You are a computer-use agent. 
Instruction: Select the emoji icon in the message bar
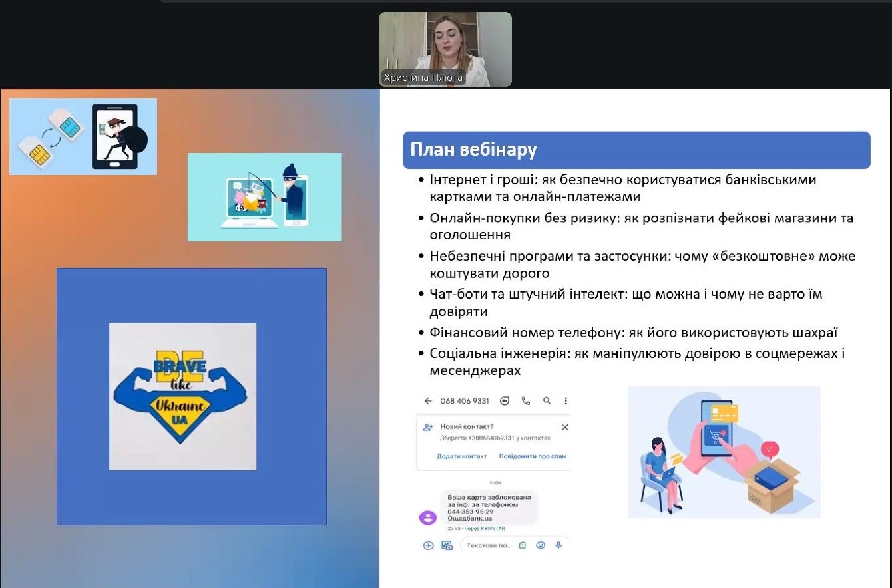coord(539,545)
